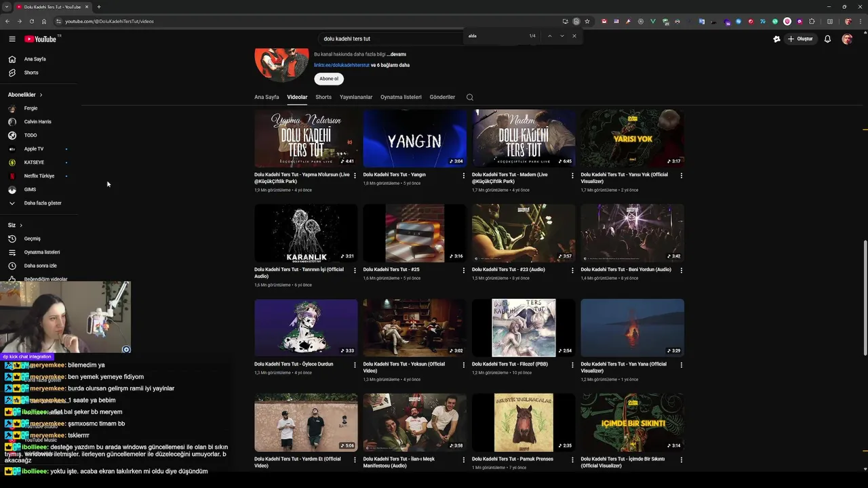Open browser tab search dropdown arrow
The image size is (868, 488).
coord(7,7)
